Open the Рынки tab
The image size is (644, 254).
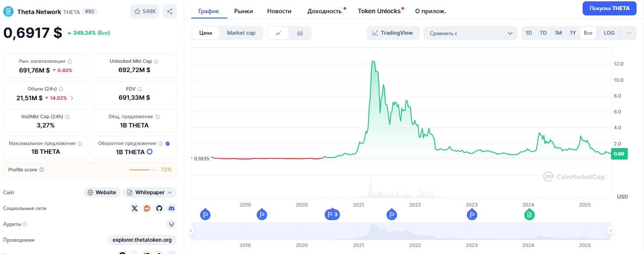click(x=243, y=11)
